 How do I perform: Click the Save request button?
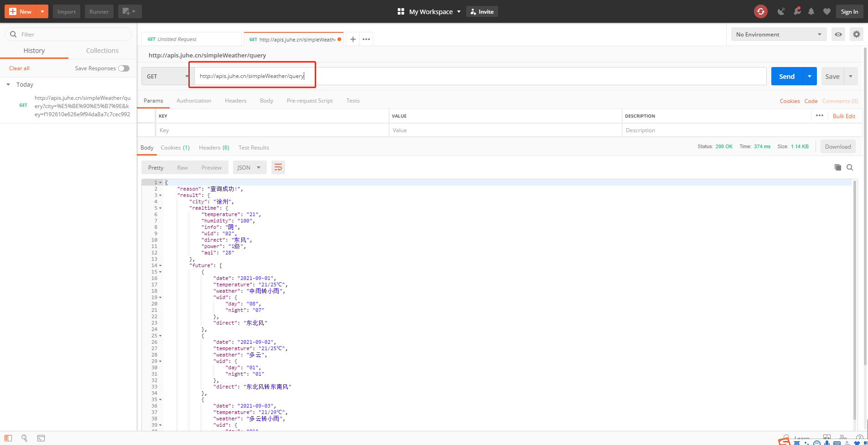click(832, 76)
